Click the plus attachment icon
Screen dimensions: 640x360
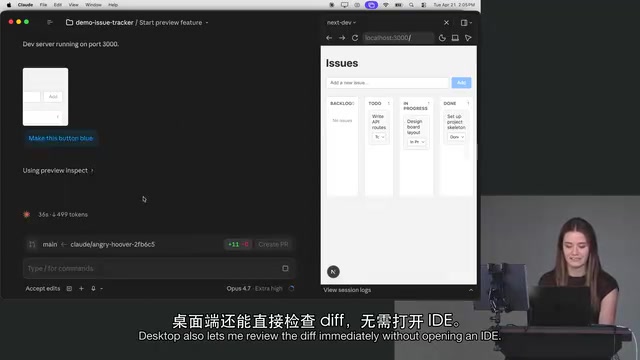point(81,289)
